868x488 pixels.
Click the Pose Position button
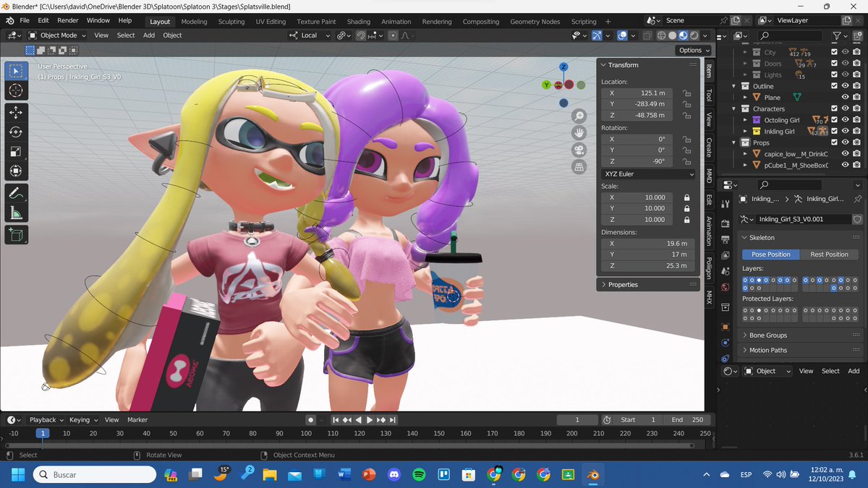[x=770, y=254]
